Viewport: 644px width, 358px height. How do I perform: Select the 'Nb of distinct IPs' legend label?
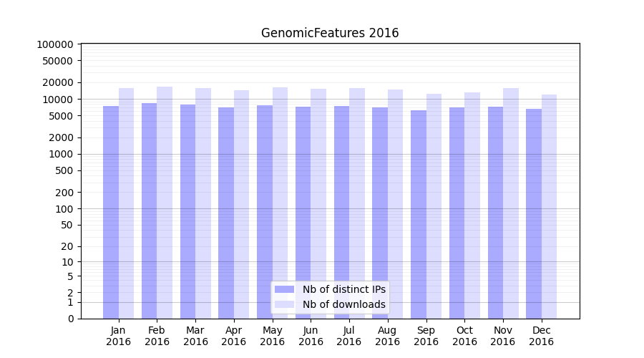tap(343, 289)
